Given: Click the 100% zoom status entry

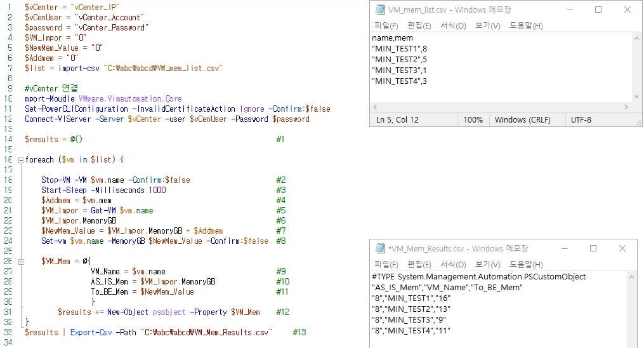Looking at the screenshot, I should [473, 120].
